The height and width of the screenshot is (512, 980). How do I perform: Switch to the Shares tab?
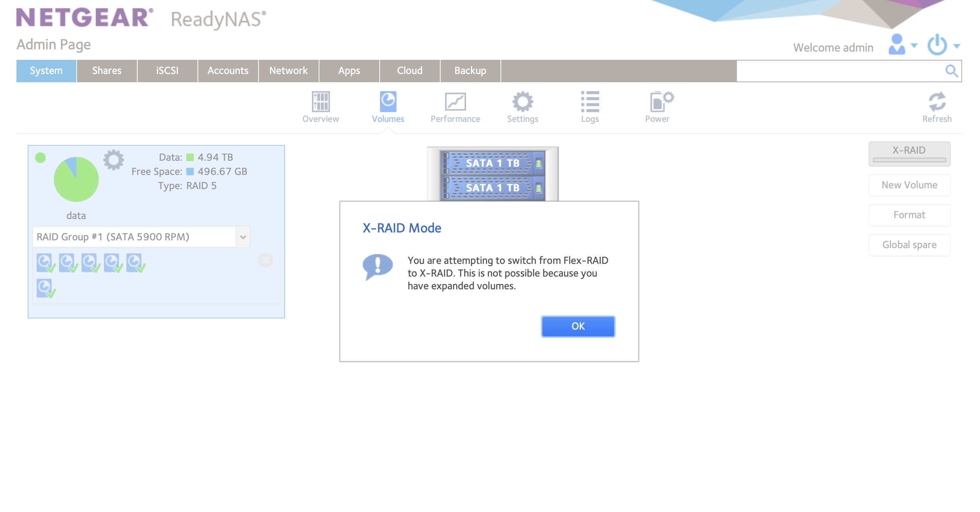coord(107,71)
